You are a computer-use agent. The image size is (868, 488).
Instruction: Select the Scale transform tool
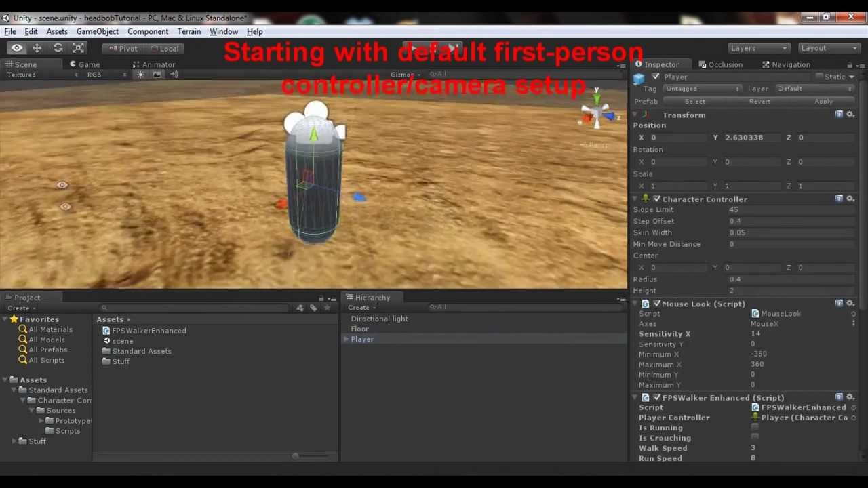pos(78,48)
